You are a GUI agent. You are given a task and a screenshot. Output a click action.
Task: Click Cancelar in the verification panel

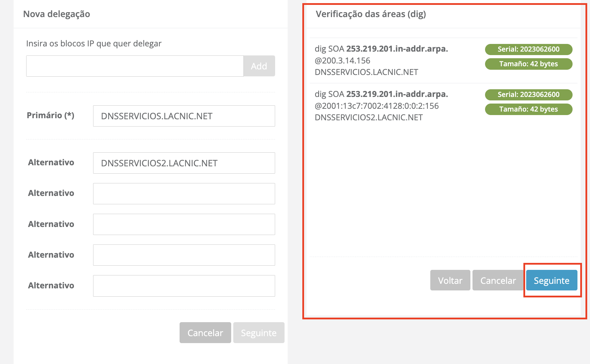[x=498, y=280]
